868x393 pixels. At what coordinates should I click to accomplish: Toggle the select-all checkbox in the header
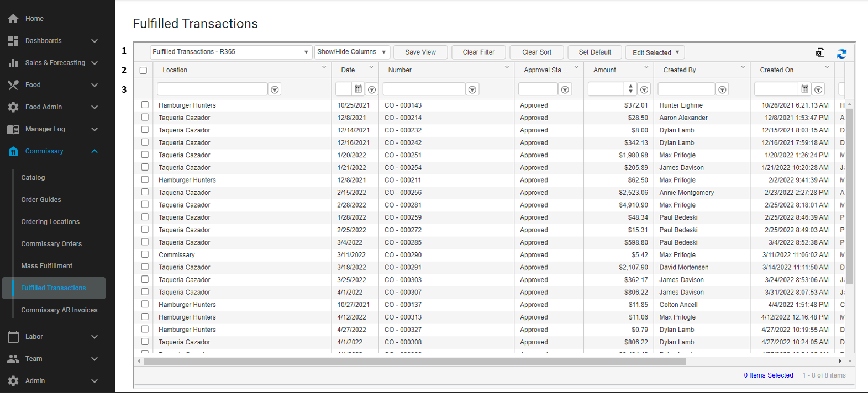point(144,70)
